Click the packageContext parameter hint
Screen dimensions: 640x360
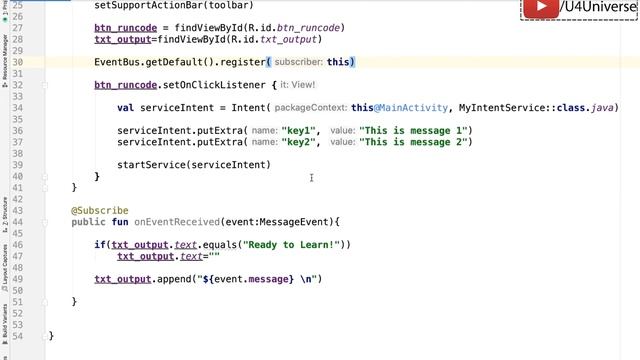point(311,108)
